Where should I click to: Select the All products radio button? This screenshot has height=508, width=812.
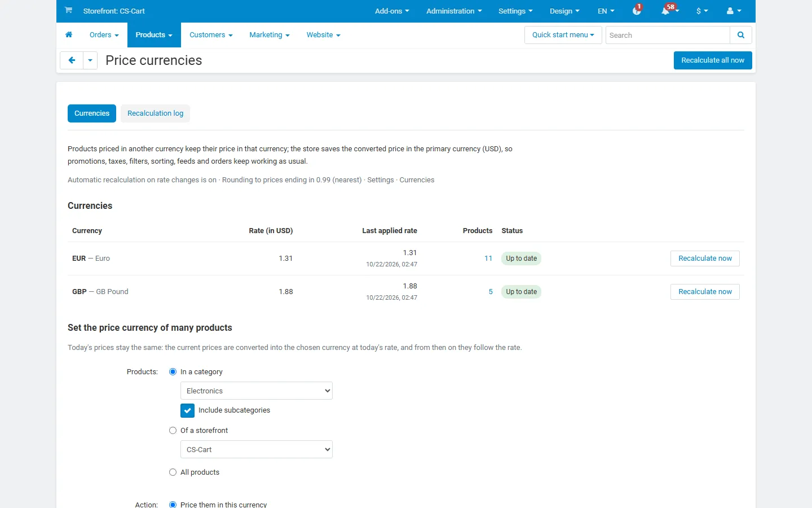pyautogui.click(x=173, y=472)
